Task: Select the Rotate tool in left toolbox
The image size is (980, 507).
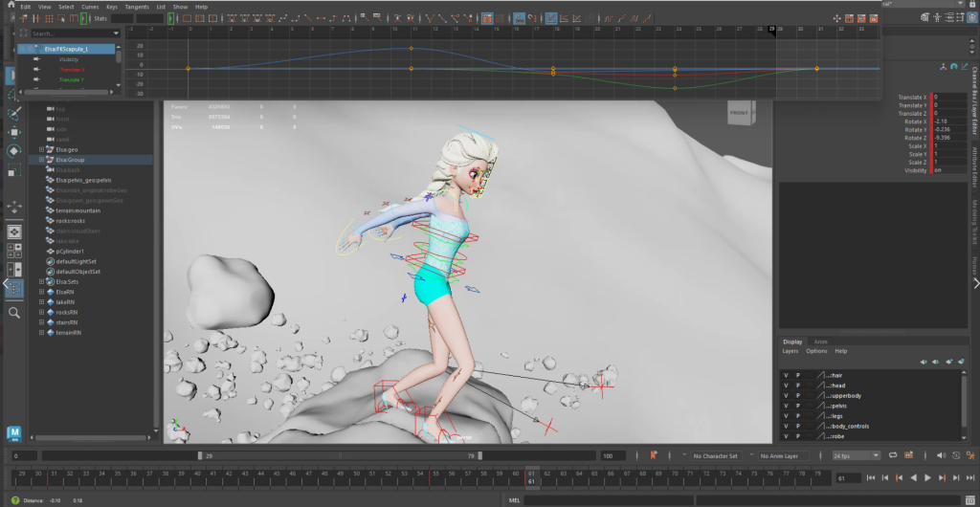Action: click(x=13, y=150)
